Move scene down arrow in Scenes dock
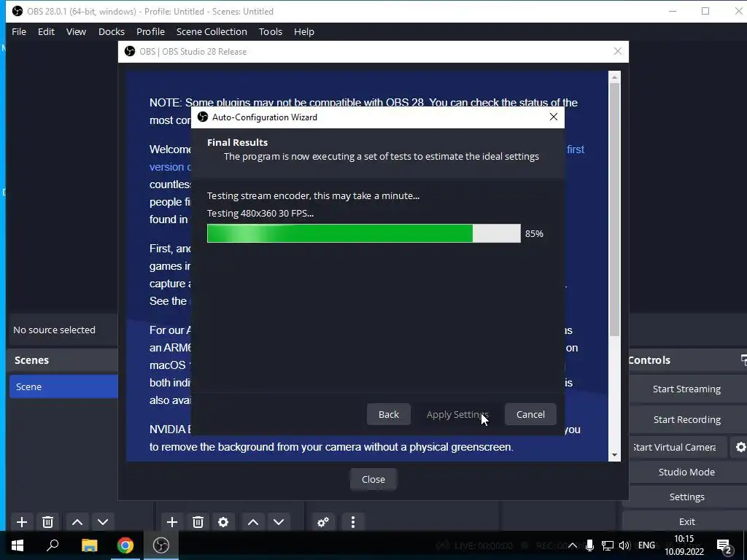Image resolution: width=747 pixels, height=560 pixels. tap(103, 522)
